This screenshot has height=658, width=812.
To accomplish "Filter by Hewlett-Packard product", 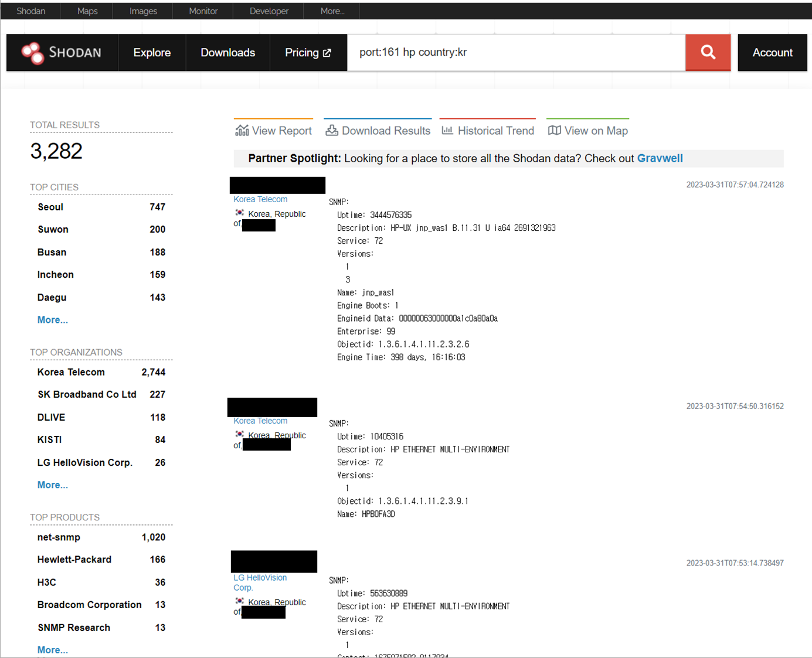I will click(101, 560).
